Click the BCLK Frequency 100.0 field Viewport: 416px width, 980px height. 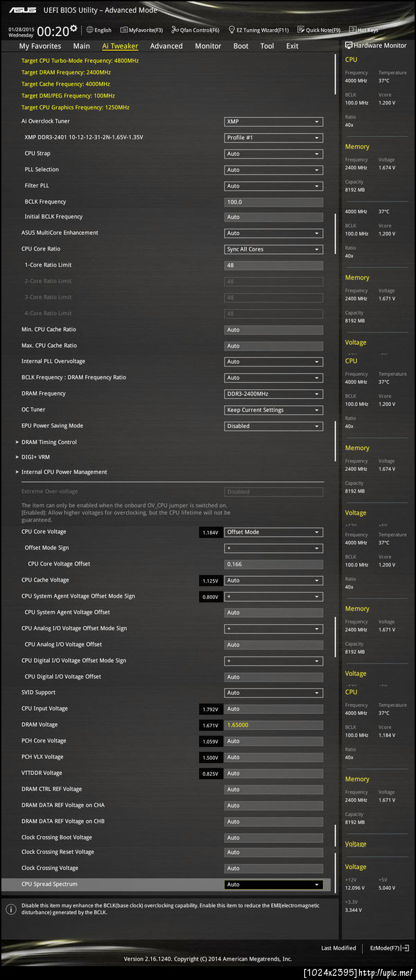[x=274, y=202]
